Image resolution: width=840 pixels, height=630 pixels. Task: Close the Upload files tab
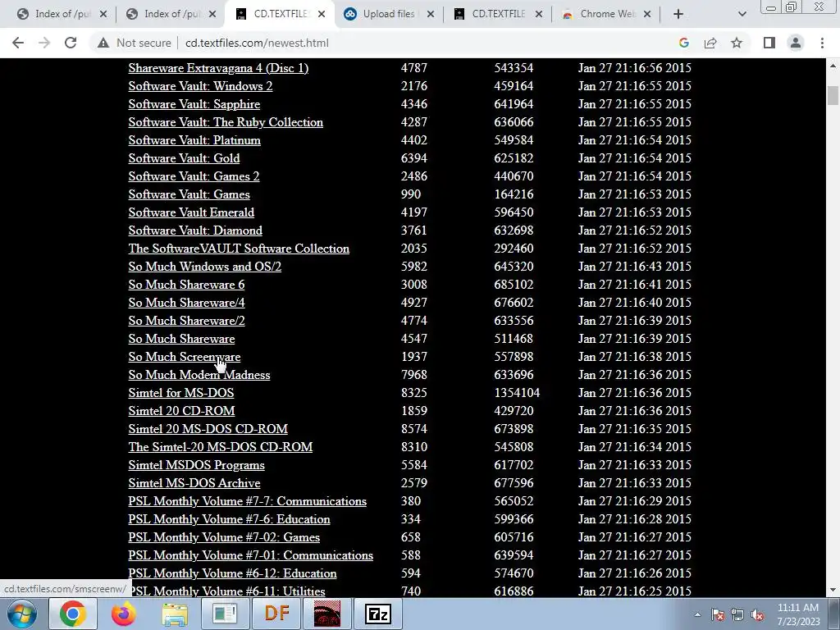point(430,15)
